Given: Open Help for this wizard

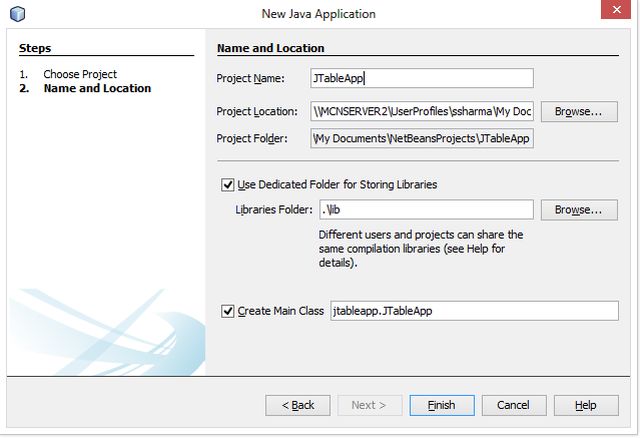Looking at the screenshot, I should point(586,405).
